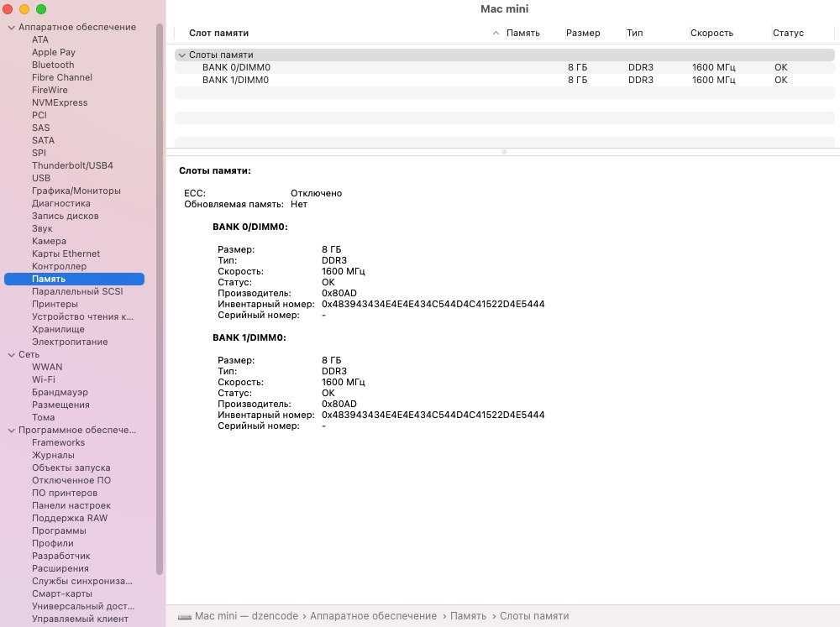This screenshot has width=840, height=627.
Task: Select Карты Ethernet in the sidebar
Action: click(66, 253)
